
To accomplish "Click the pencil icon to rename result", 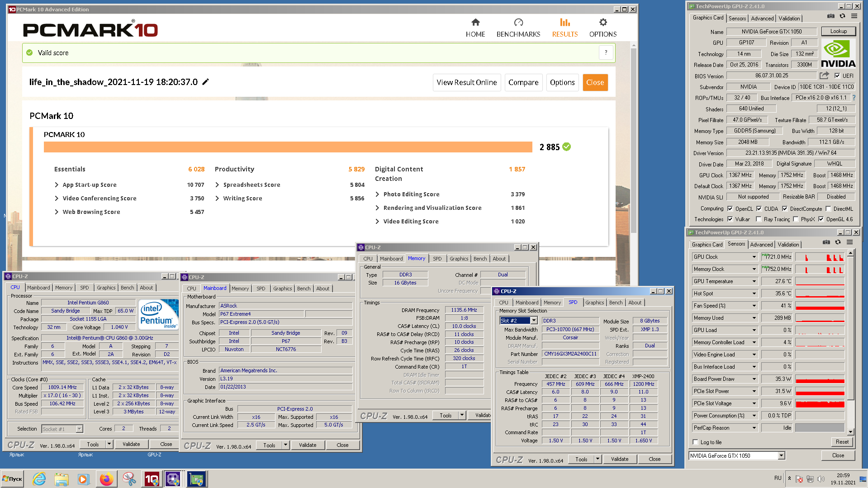I will (x=205, y=82).
